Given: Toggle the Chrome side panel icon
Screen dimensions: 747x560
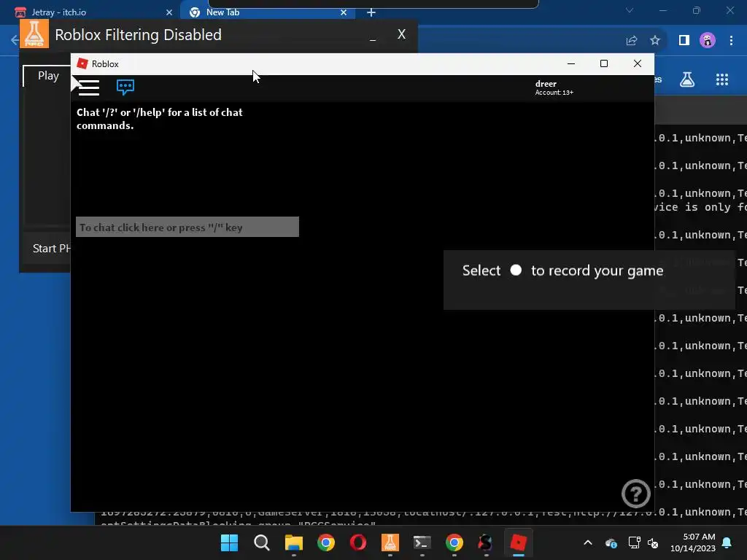Looking at the screenshot, I should [x=684, y=41].
